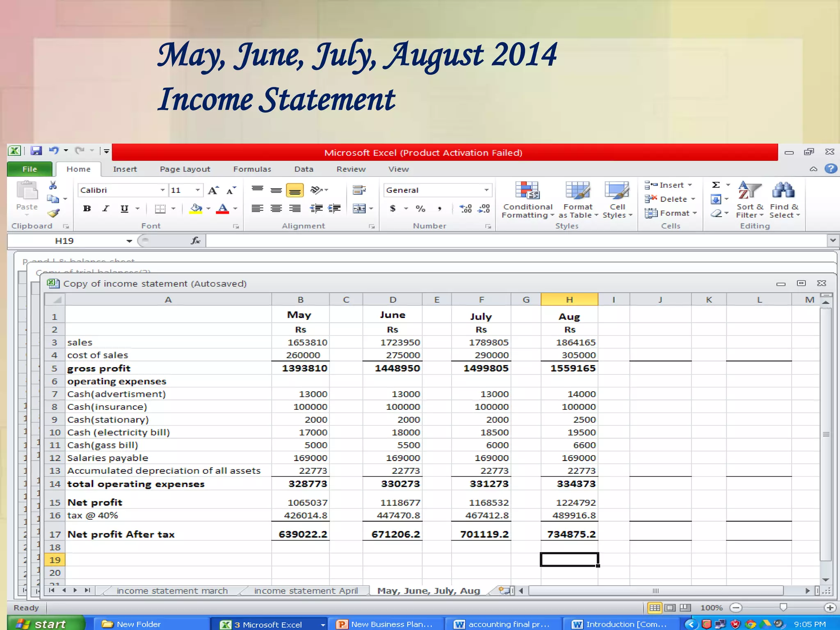Expand the Name Box H19 dropdown
The width and height of the screenshot is (840, 630).
click(129, 241)
